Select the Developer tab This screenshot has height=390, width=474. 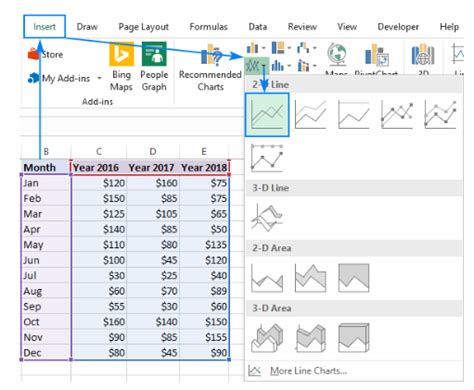(x=398, y=27)
